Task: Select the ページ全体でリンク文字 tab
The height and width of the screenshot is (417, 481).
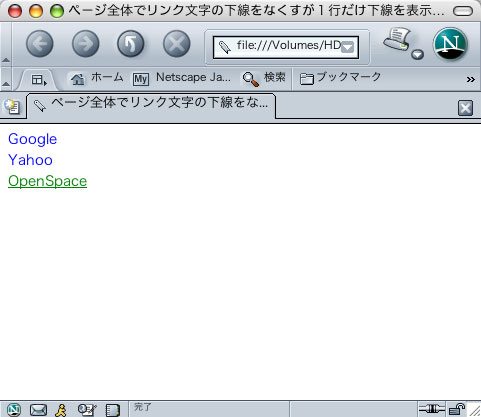Action: (x=151, y=106)
